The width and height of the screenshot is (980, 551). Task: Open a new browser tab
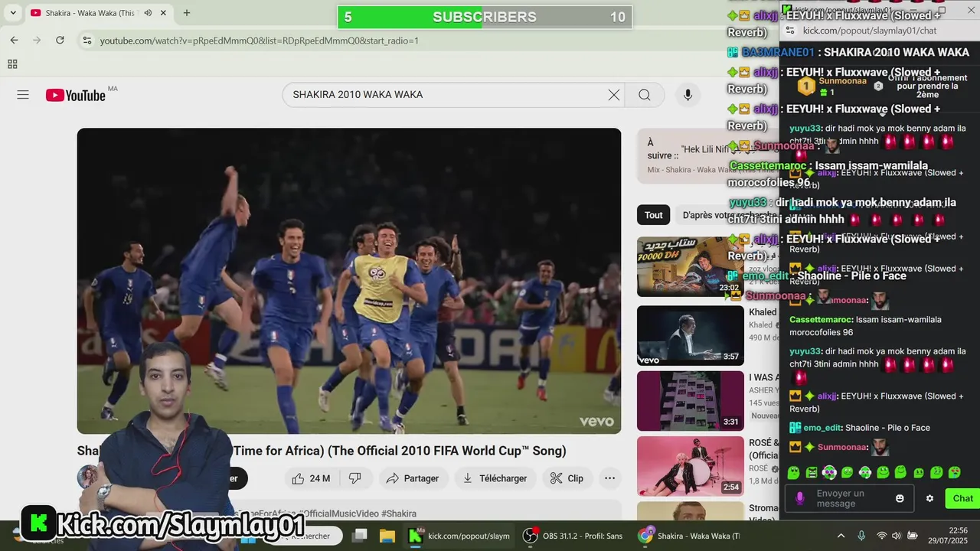point(186,13)
